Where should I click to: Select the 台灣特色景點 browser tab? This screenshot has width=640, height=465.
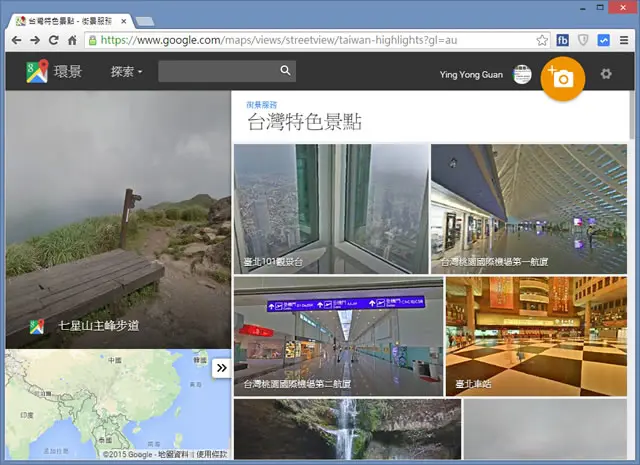tap(70, 21)
